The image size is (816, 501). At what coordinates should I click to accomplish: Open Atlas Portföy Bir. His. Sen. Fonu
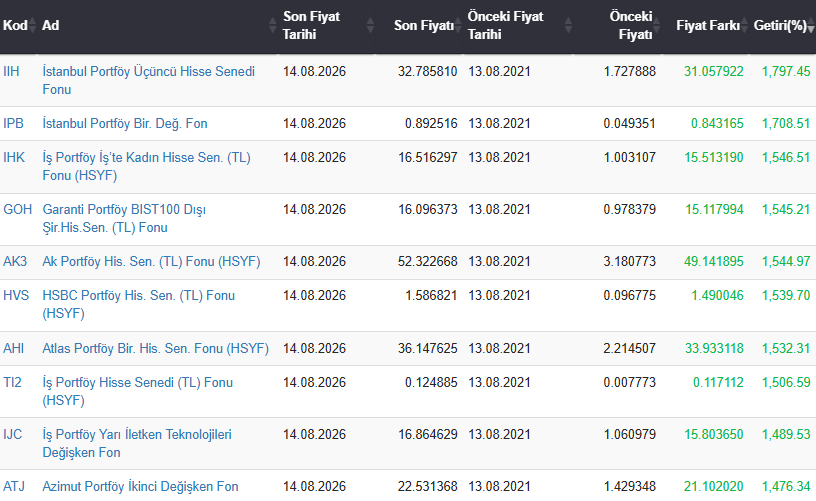click(156, 348)
